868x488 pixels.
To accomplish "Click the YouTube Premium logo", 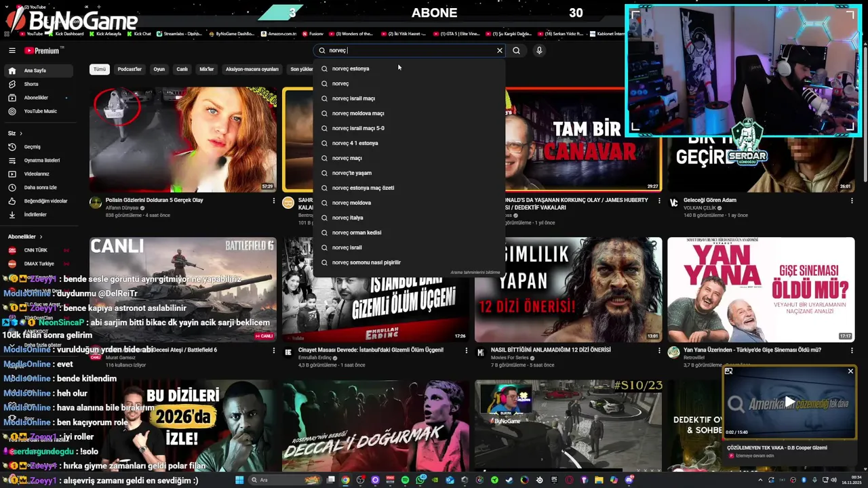I will click(x=43, y=50).
